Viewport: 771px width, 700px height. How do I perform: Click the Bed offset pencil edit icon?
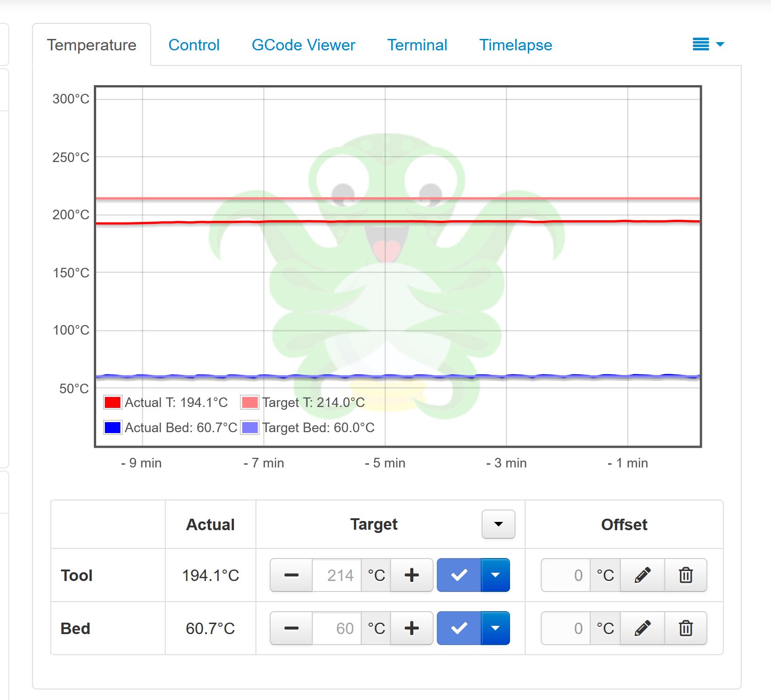(642, 628)
